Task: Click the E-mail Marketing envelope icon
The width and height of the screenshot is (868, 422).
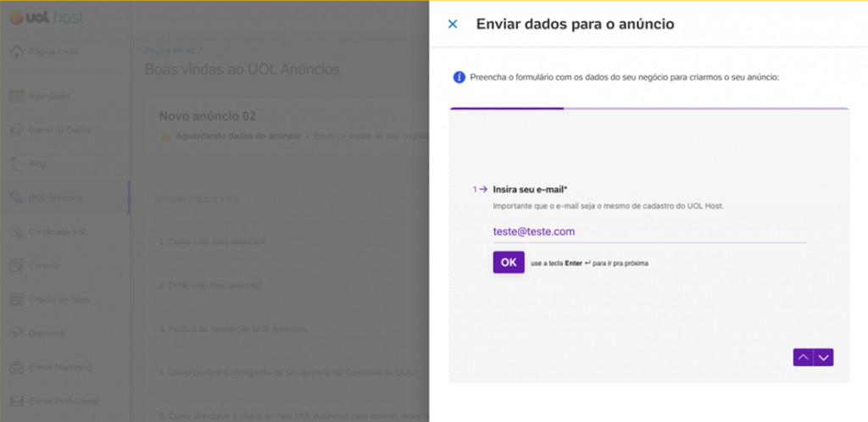Action: pyautogui.click(x=17, y=367)
